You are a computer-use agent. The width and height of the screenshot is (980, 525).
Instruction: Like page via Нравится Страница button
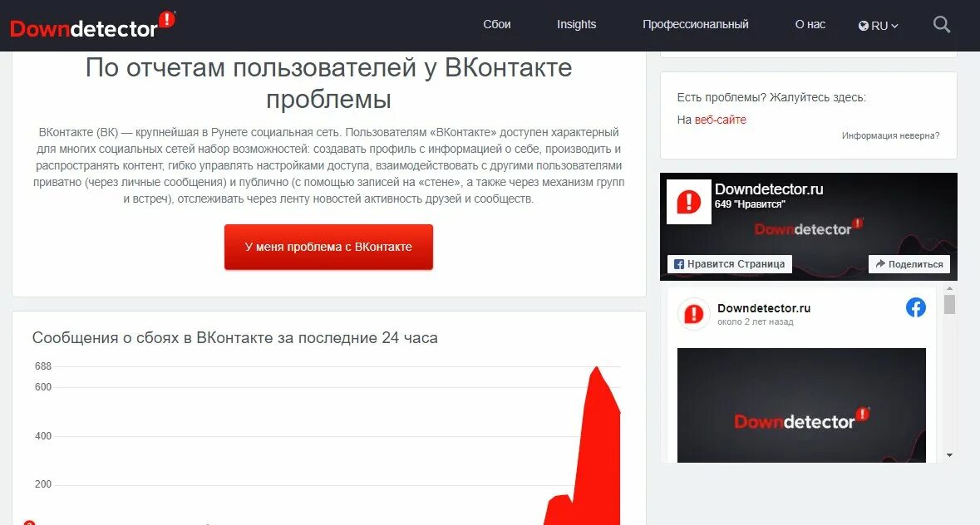click(x=729, y=264)
